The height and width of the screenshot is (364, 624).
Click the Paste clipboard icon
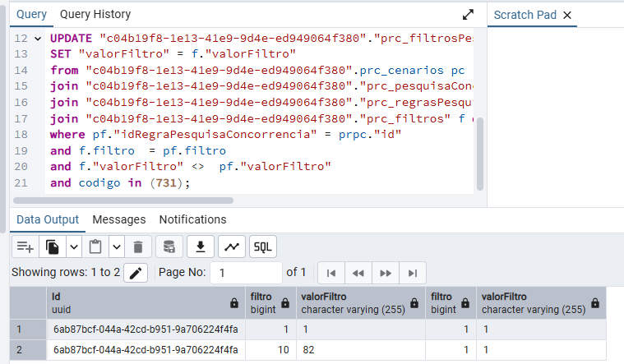click(x=95, y=247)
